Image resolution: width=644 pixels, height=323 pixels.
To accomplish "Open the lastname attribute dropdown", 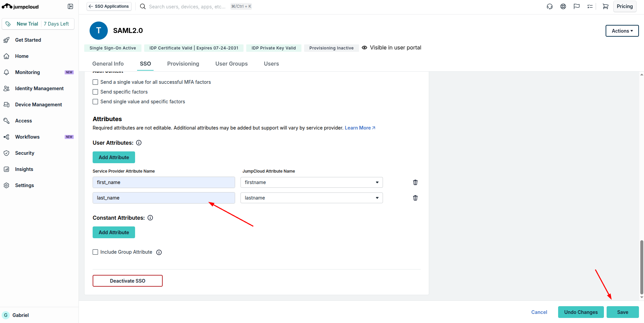I will click(312, 198).
